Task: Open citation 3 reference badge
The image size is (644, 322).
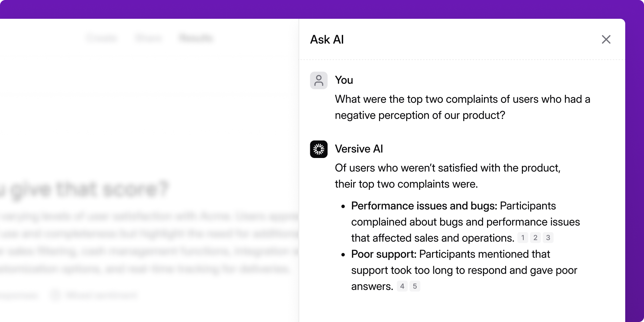Action: pyautogui.click(x=548, y=238)
